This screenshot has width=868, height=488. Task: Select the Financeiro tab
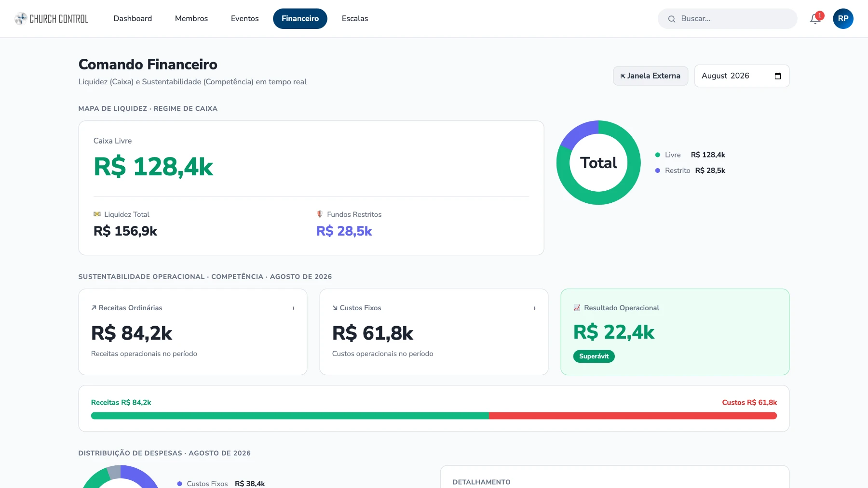pyautogui.click(x=300, y=19)
